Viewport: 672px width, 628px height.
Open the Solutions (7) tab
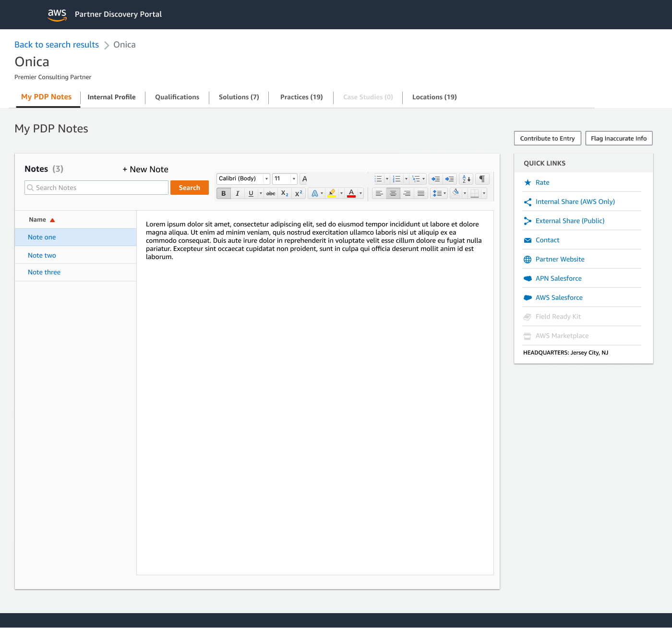(239, 97)
